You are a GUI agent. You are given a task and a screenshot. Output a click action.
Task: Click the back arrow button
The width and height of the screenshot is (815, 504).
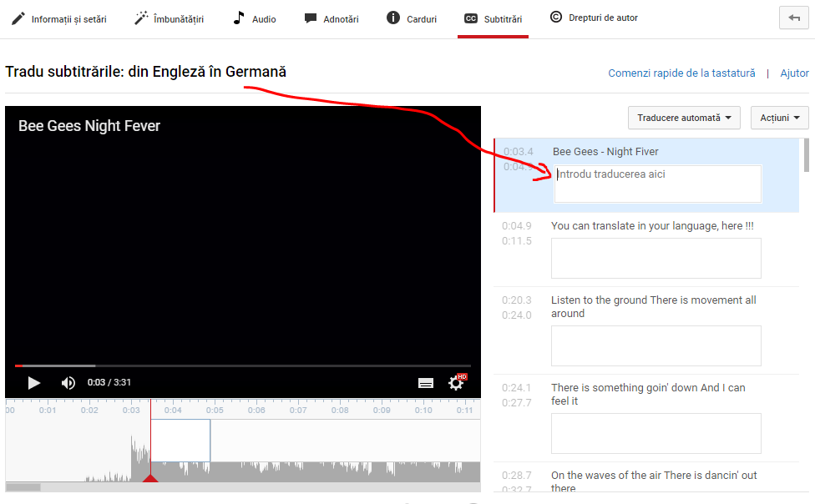coord(793,18)
